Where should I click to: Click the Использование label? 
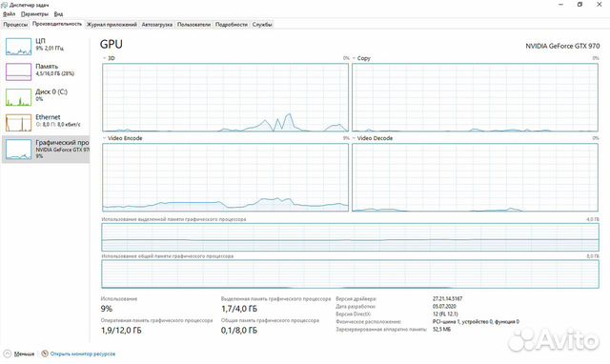pyautogui.click(x=119, y=298)
